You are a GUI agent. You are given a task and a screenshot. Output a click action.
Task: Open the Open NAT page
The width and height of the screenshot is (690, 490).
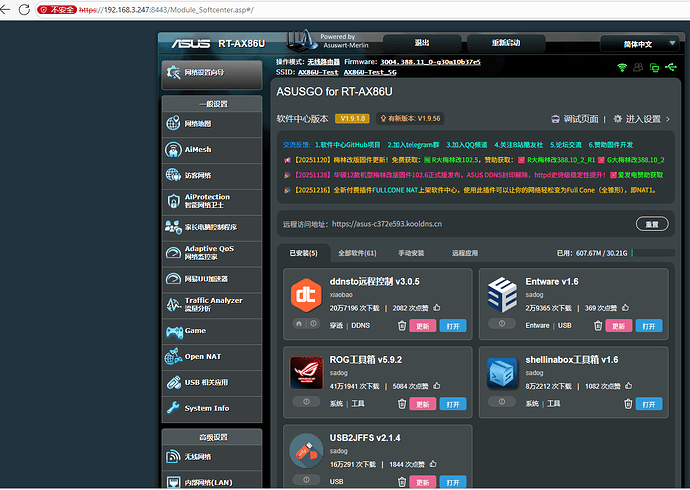click(212, 357)
